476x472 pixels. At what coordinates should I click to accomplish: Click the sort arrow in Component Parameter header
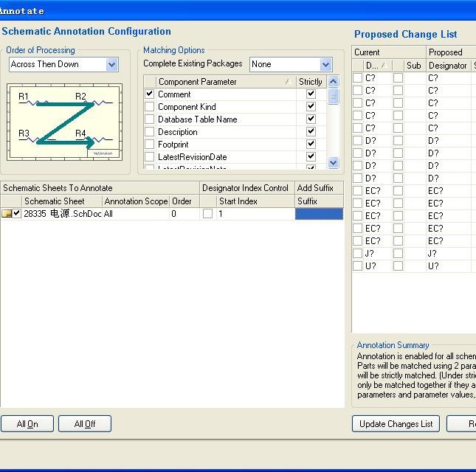287,82
